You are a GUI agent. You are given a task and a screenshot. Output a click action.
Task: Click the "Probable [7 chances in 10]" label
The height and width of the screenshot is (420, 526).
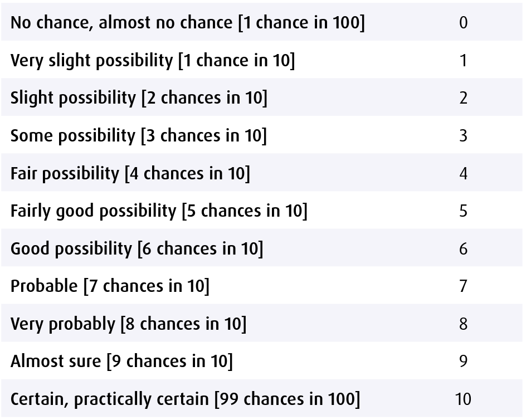(x=110, y=286)
